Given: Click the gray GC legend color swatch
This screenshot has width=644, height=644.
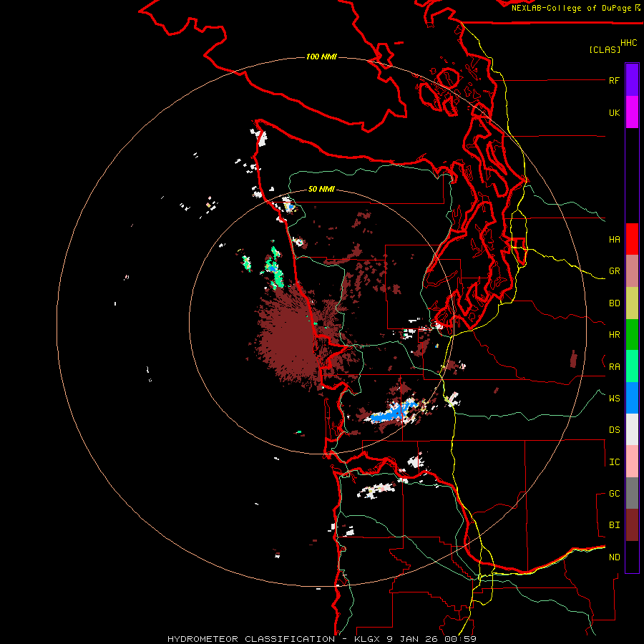Looking at the screenshot, I should pyautogui.click(x=632, y=493).
